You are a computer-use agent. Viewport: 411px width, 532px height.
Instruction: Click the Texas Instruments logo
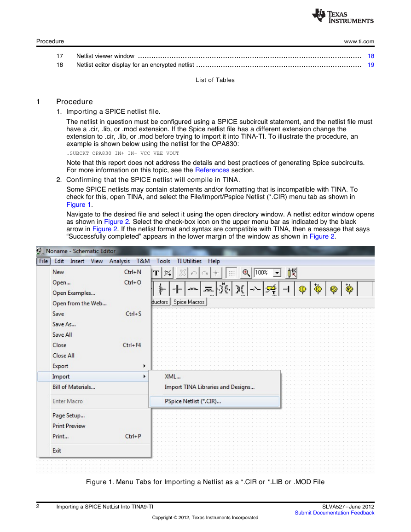click(343, 16)
